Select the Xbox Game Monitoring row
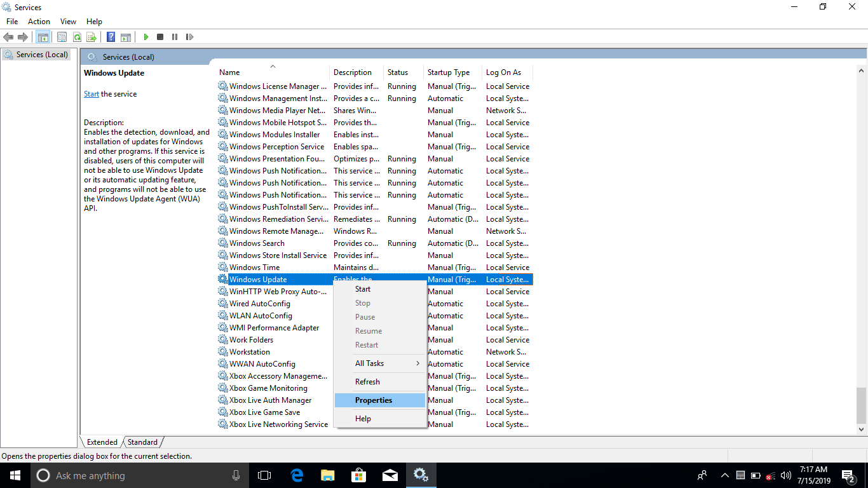 click(x=375, y=388)
